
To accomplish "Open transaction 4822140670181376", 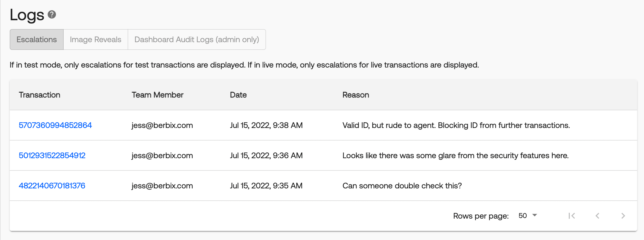I will tap(52, 186).
